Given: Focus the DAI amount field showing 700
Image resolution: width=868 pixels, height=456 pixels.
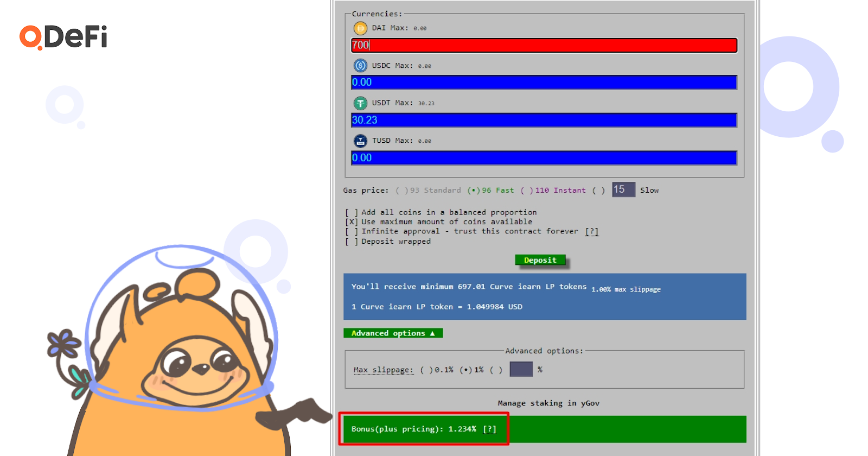Looking at the screenshot, I should pyautogui.click(x=544, y=45).
